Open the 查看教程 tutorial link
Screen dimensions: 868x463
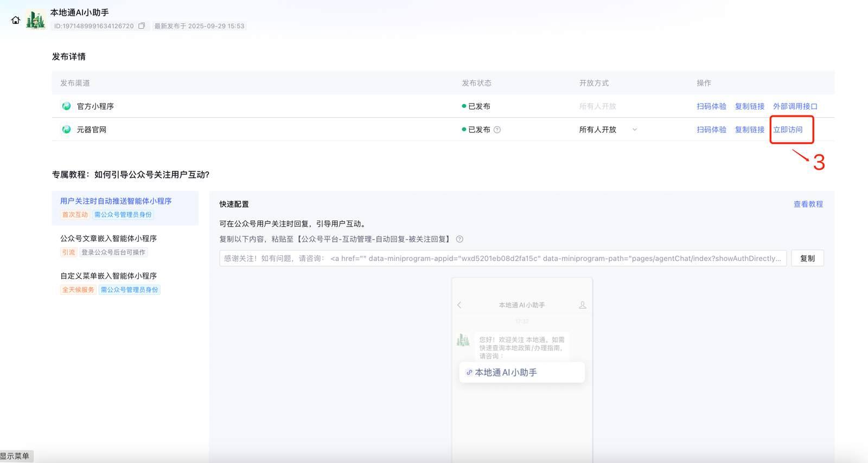(x=808, y=204)
